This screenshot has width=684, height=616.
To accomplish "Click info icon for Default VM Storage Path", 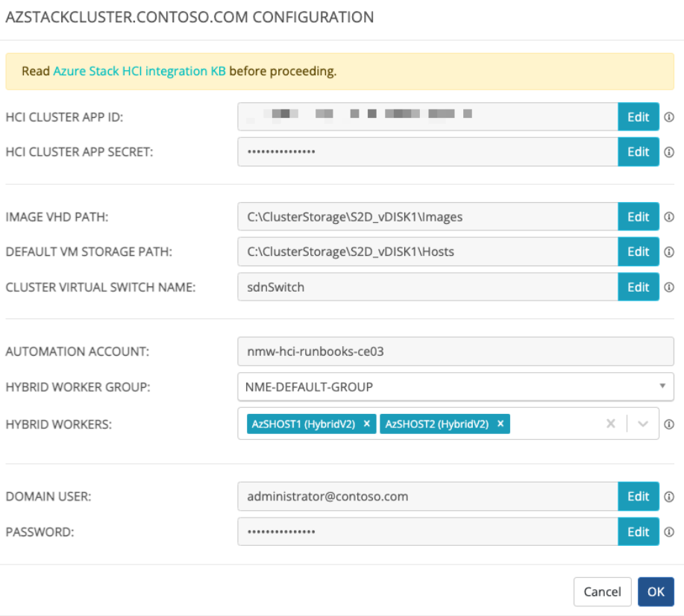I will click(x=669, y=252).
